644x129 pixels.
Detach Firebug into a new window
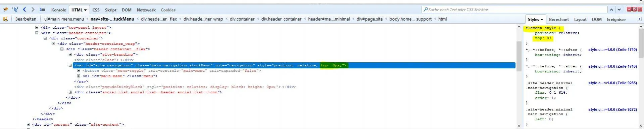coord(634,9)
